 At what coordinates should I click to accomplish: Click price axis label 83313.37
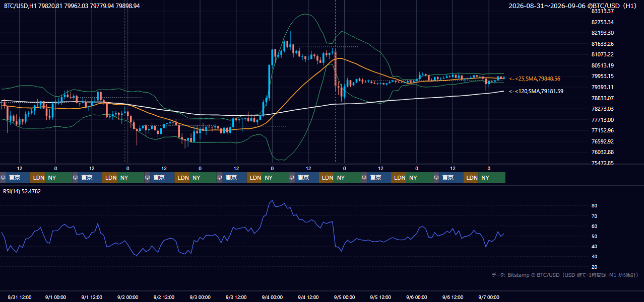point(602,11)
